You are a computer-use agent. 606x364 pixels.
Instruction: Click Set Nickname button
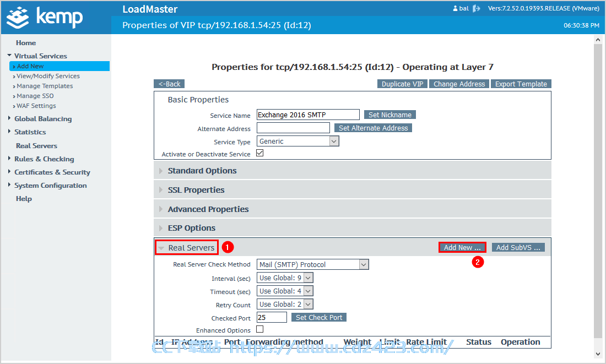pyautogui.click(x=390, y=115)
